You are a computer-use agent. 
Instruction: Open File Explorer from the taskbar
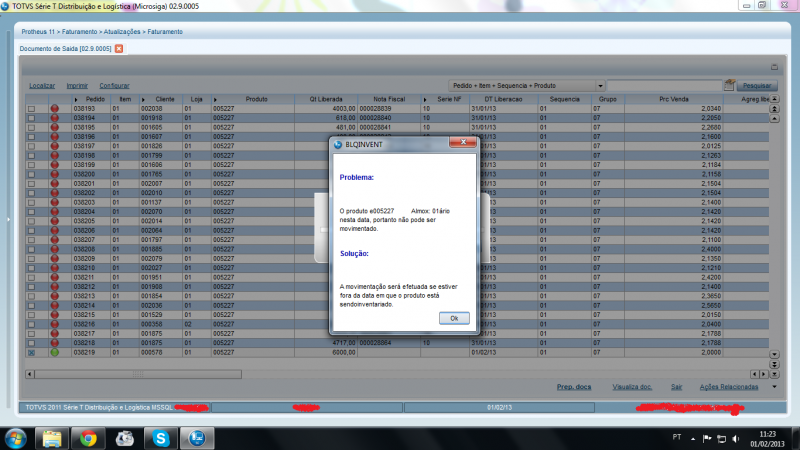(x=52, y=438)
